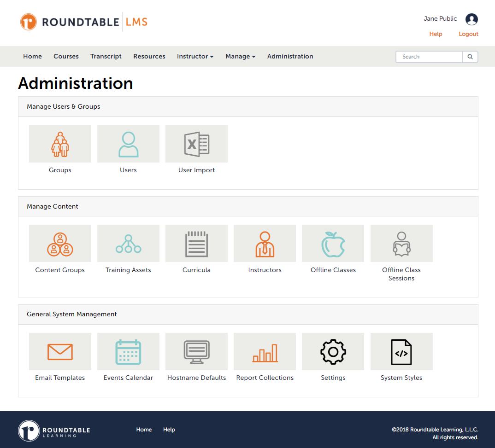Open Training Assets

click(x=128, y=243)
